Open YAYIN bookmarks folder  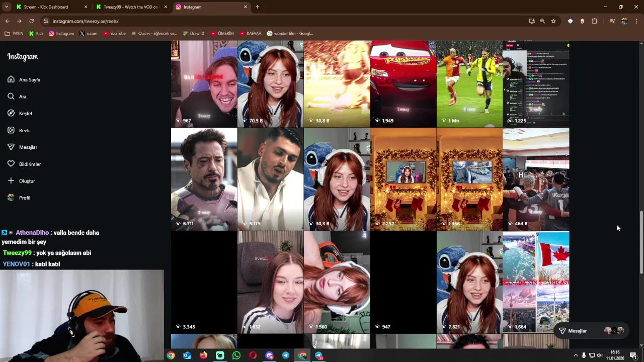click(x=14, y=34)
